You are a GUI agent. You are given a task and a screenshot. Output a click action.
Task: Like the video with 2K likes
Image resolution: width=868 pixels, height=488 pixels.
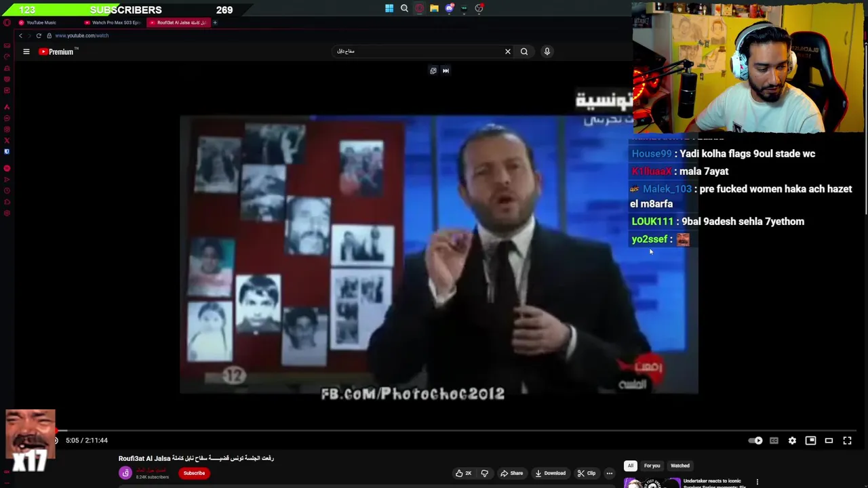464,473
